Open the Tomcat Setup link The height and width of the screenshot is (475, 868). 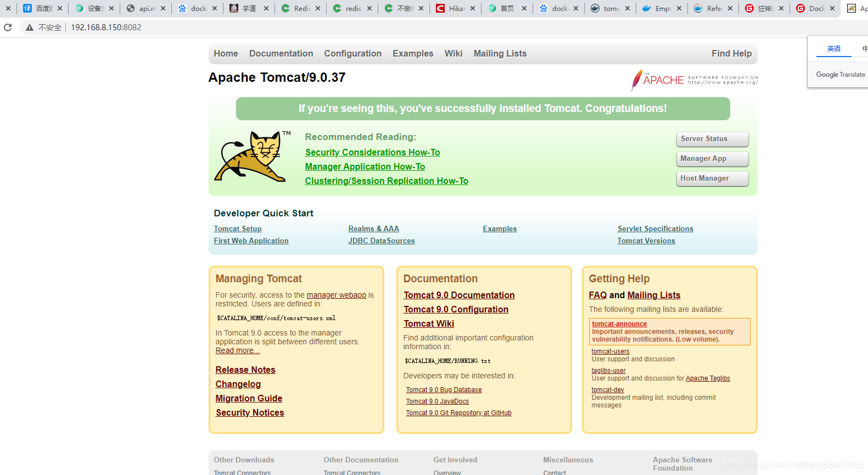238,228
